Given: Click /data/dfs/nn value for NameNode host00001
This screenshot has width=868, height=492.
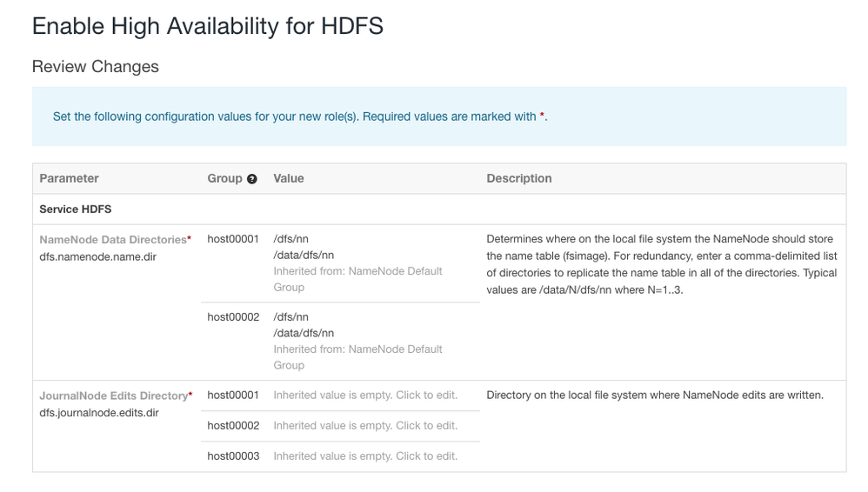Looking at the screenshot, I should tap(304, 255).
